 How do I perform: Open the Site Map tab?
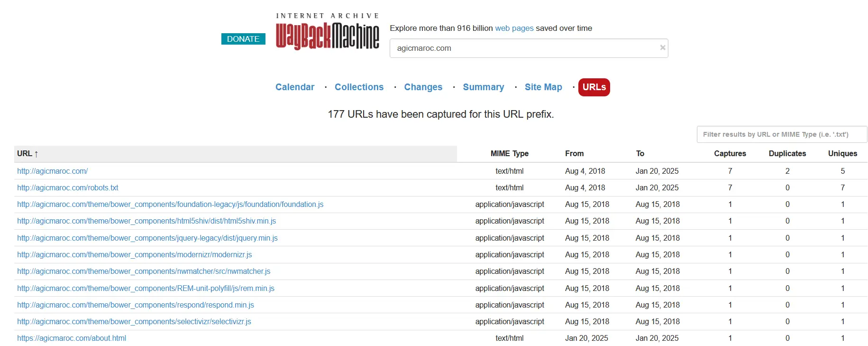[x=543, y=87]
